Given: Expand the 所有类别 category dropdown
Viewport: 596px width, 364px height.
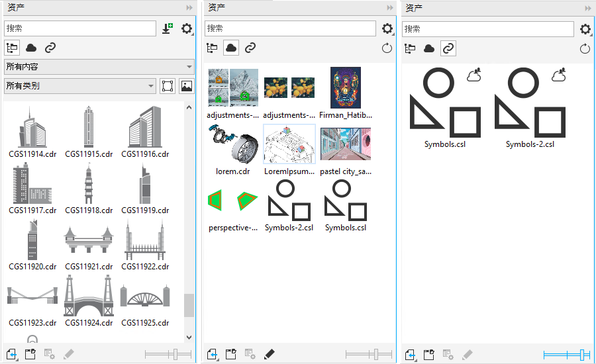Looking at the screenshot, I should pyautogui.click(x=80, y=85).
